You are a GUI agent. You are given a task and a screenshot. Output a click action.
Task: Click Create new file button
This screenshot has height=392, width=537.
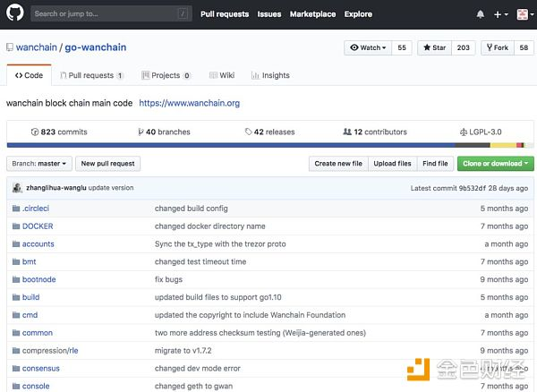338,164
